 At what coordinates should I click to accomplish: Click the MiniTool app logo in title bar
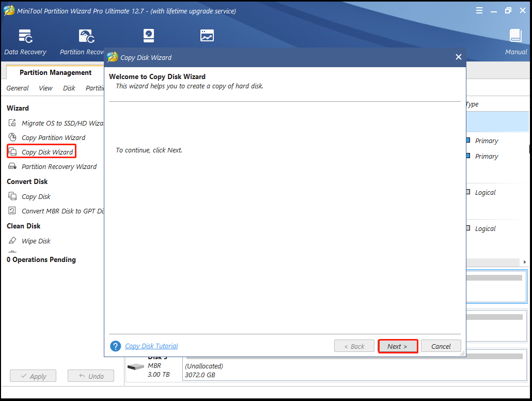pyautogui.click(x=9, y=10)
